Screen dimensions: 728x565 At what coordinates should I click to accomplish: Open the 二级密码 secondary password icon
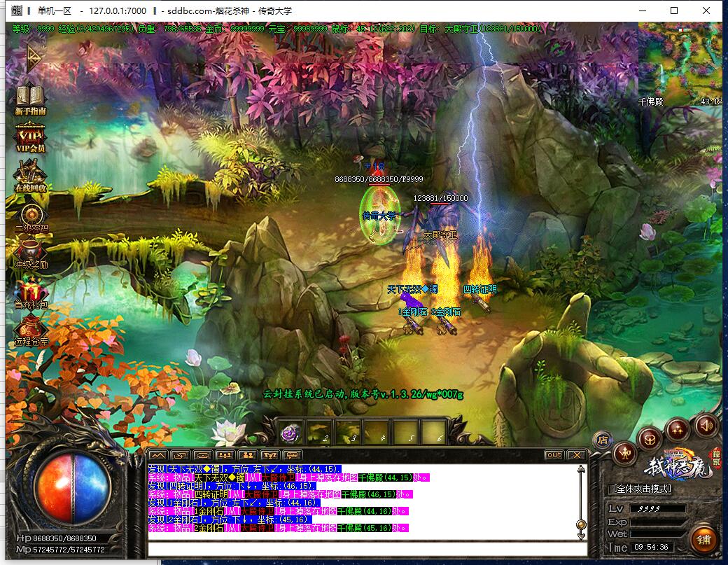coord(31,218)
